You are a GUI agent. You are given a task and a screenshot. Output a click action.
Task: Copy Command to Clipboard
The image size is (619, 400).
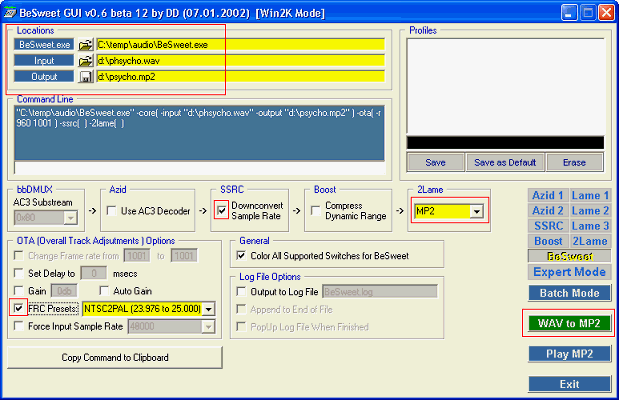115,357
